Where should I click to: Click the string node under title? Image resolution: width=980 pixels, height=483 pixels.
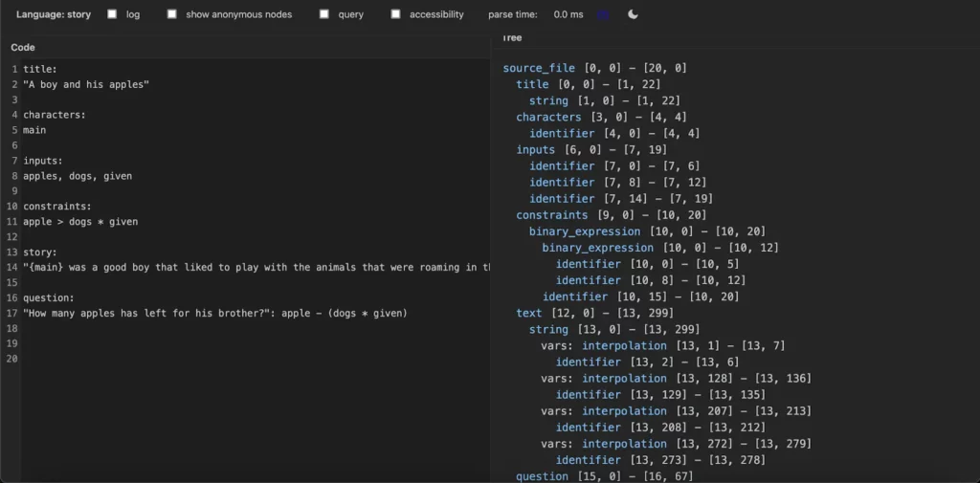click(x=548, y=100)
